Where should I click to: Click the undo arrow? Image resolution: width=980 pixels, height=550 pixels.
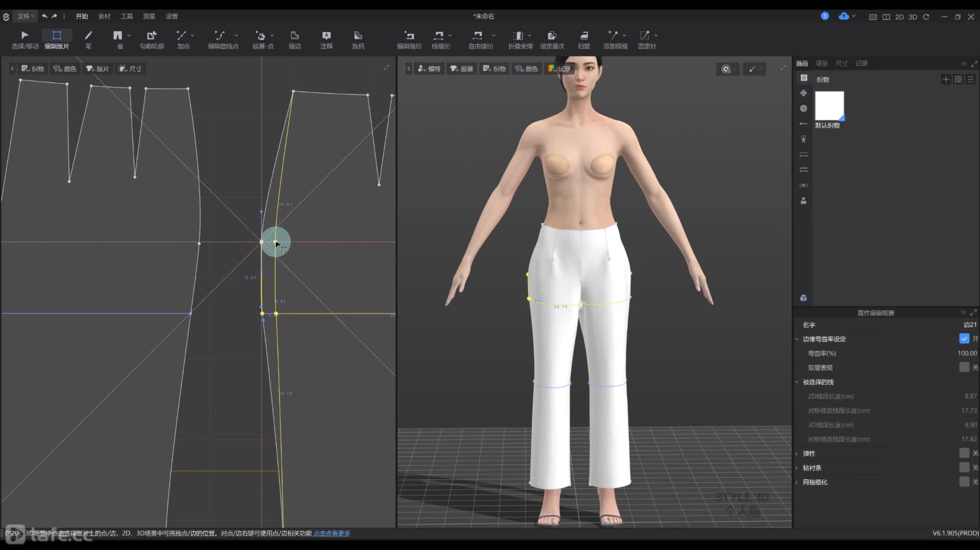45,16
